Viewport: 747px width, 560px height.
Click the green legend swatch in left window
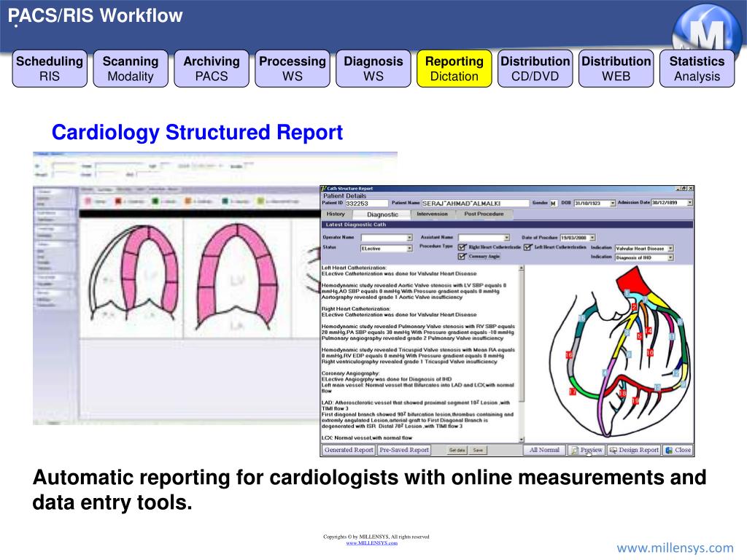click(155, 201)
